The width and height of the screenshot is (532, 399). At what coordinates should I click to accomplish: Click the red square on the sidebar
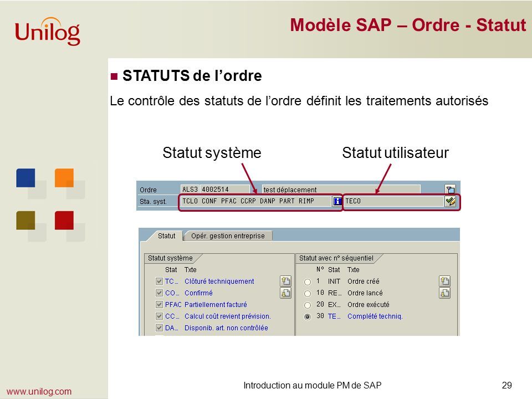pos(64,221)
